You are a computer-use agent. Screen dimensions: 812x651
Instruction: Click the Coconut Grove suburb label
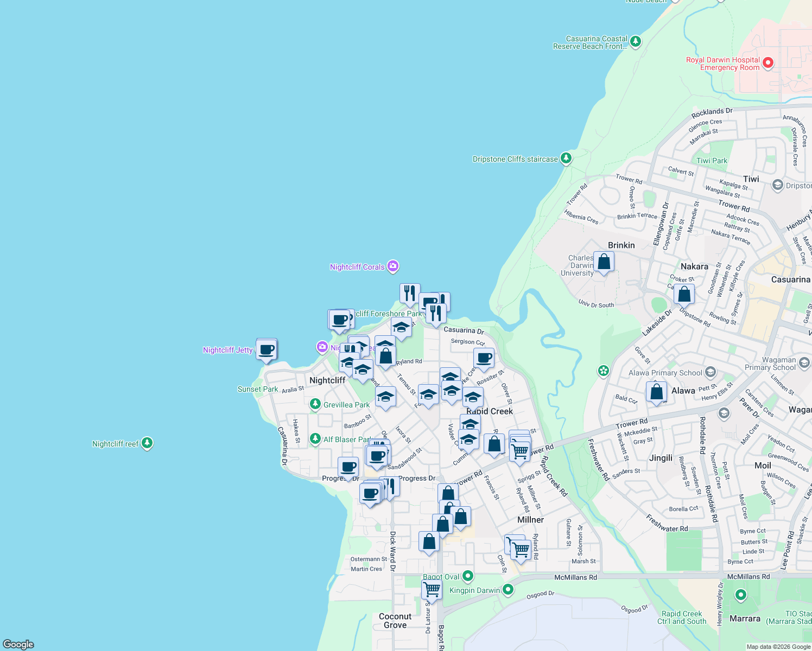point(395,621)
